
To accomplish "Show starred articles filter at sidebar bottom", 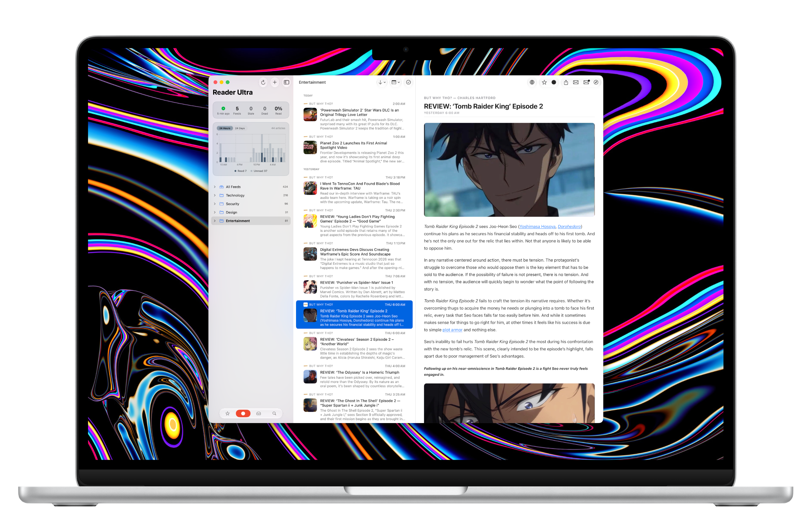I will pyautogui.click(x=228, y=413).
